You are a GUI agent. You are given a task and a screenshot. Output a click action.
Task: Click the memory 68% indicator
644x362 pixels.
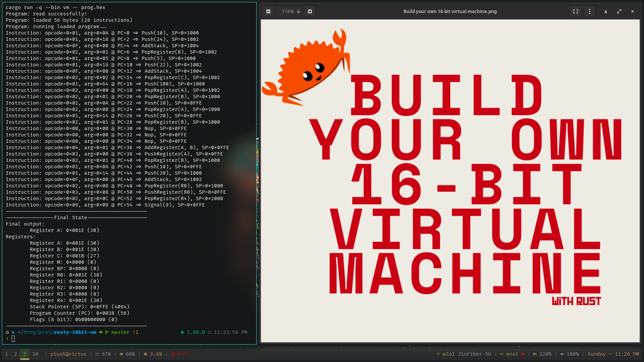127,354
